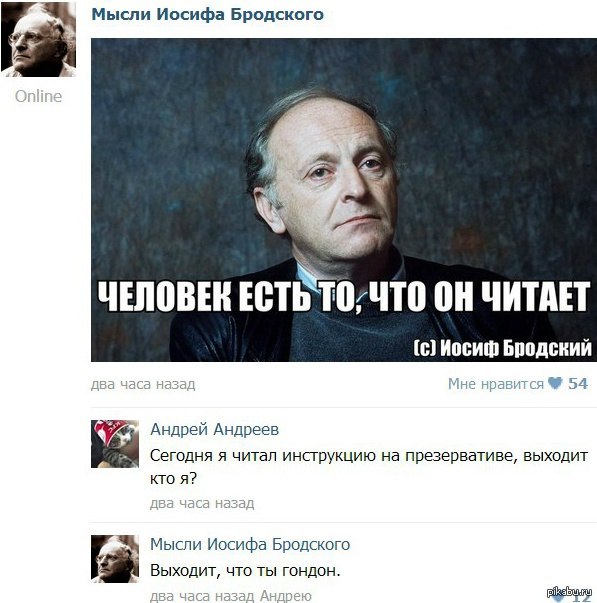Select the comment about reading the инструкцию
The image size is (597, 603).
369,467
